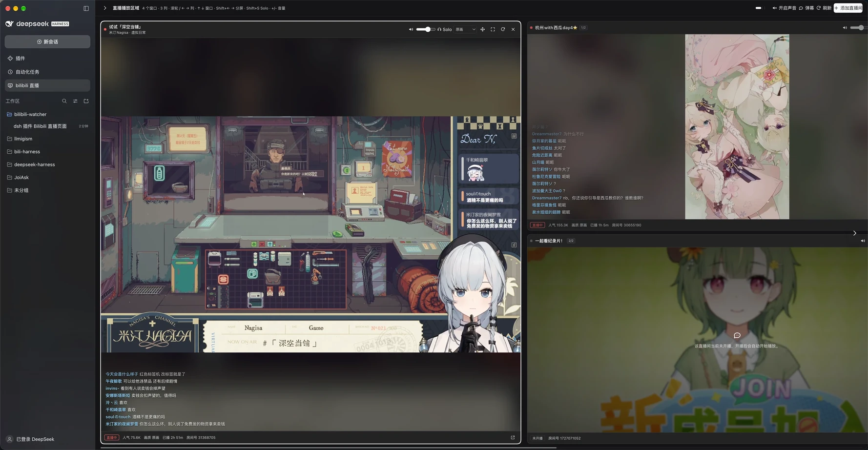Click the move icon on Nagisa stream
This screenshot has width=868, height=450.
click(483, 29)
